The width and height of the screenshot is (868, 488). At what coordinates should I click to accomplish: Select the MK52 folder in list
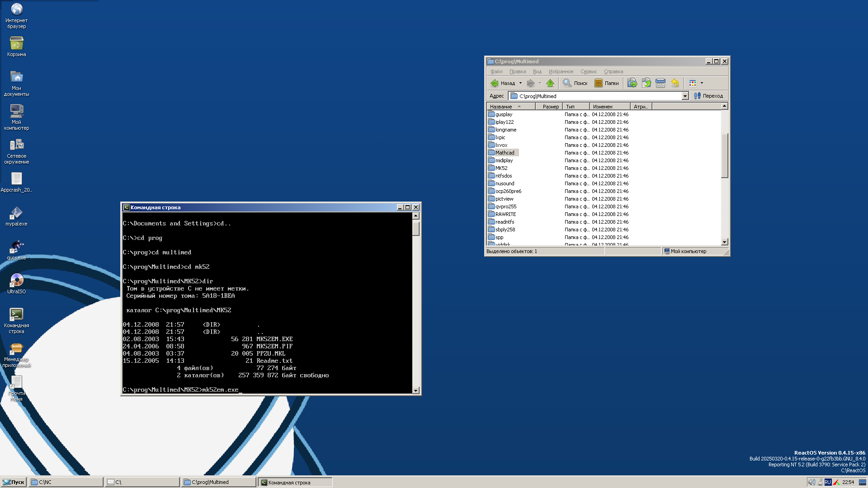pos(501,168)
